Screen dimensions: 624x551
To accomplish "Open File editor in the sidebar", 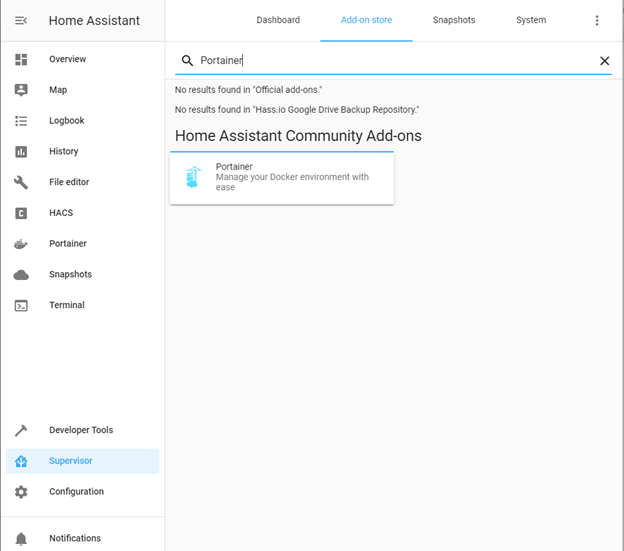I will tap(69, 182).
